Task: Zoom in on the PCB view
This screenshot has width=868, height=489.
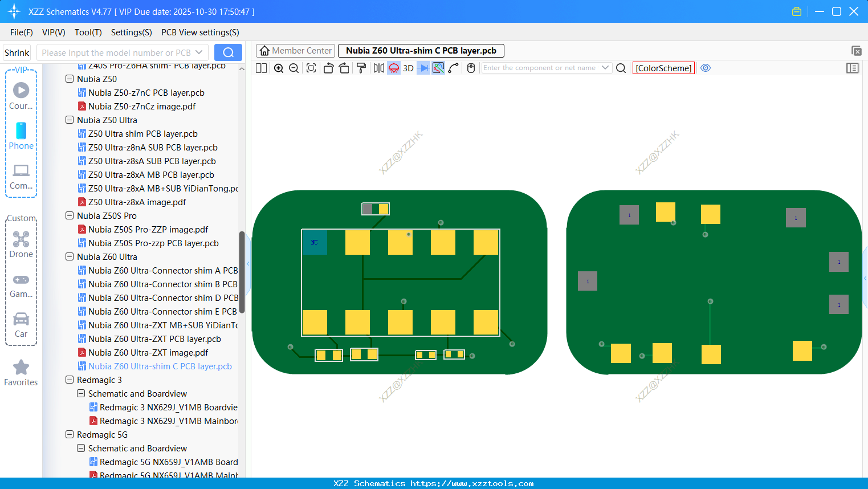Action: pos(279,68)
